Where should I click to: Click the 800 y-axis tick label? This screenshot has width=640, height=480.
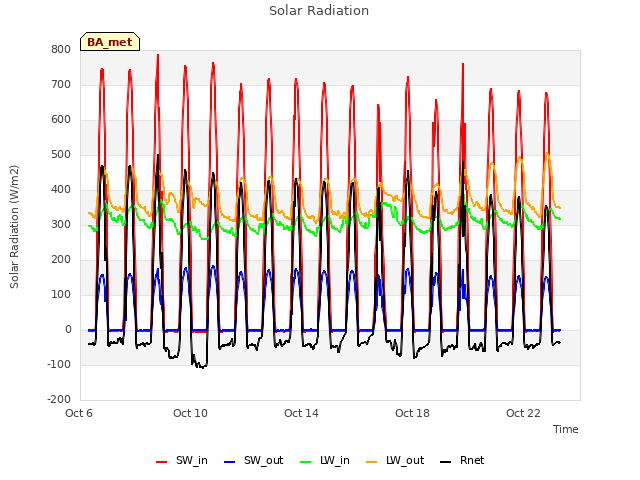click(61, 50)
